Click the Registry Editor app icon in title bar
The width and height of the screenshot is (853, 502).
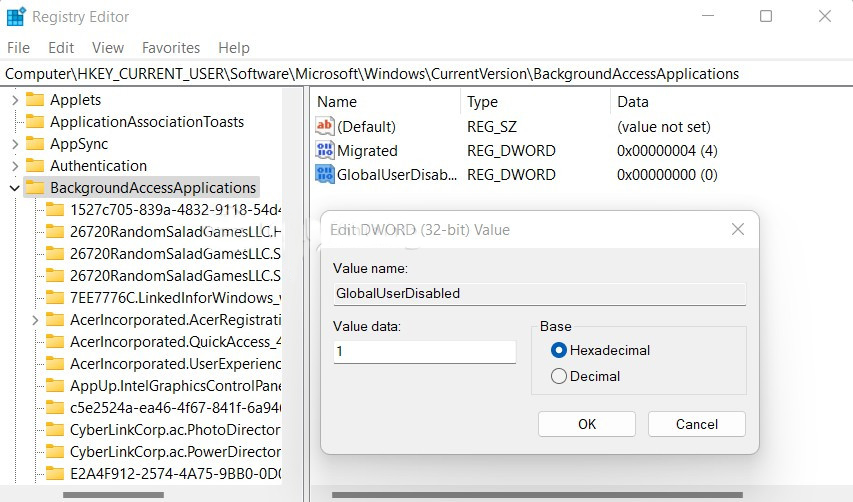pyautogui.click(x=16, y=17)
